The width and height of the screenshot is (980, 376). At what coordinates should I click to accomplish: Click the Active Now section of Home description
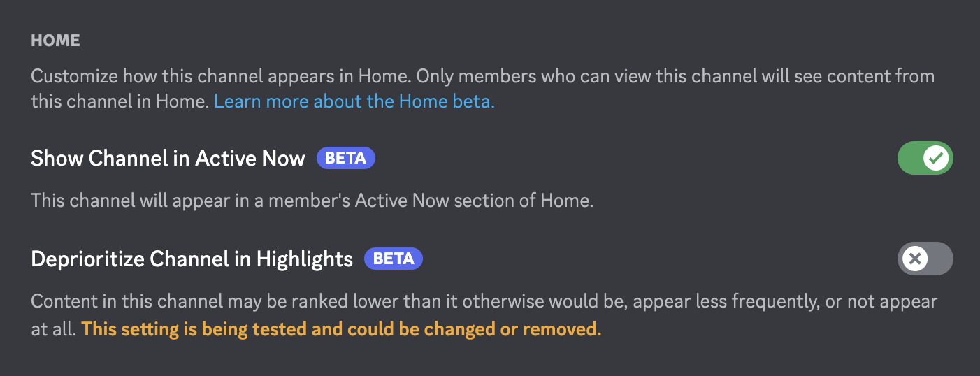click(x=312, y=201)
